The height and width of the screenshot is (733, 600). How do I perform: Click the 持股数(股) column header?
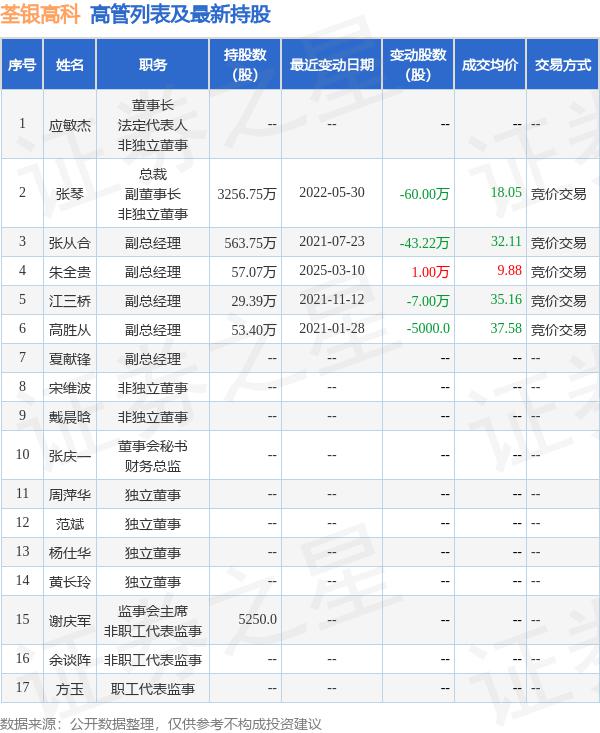tap(245, 65)
